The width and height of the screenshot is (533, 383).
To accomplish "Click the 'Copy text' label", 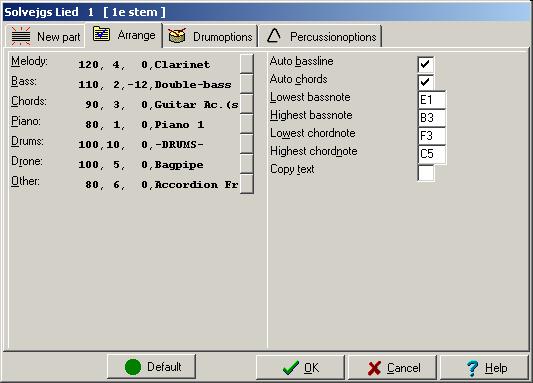I will (x=292, y=169).
